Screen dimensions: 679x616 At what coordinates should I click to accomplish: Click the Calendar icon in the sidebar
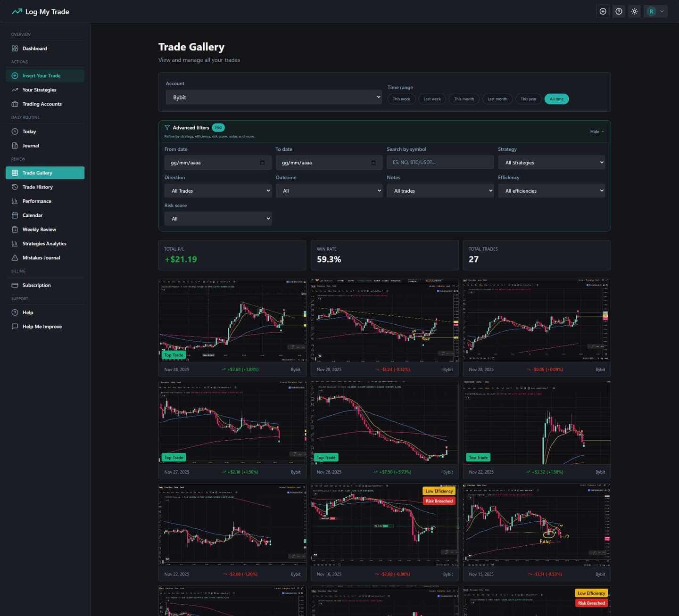click(15, 215)
